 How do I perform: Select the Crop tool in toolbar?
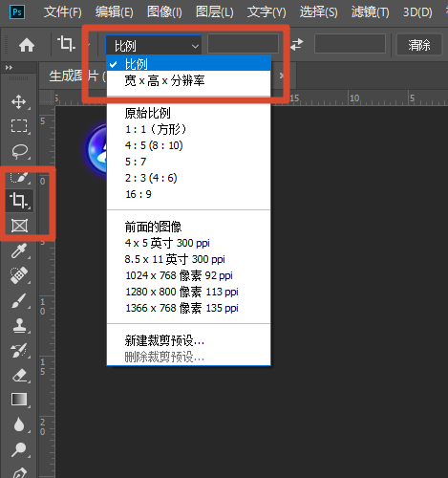[19, 201]
